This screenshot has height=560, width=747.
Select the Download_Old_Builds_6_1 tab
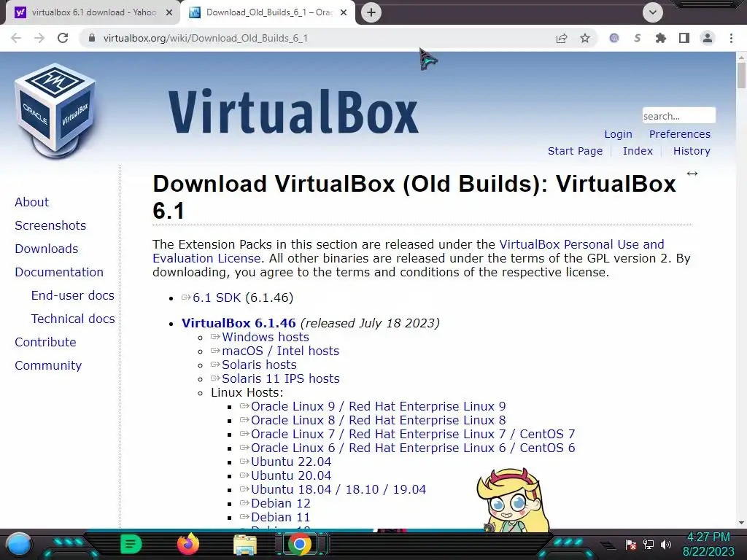coord(268,12)
